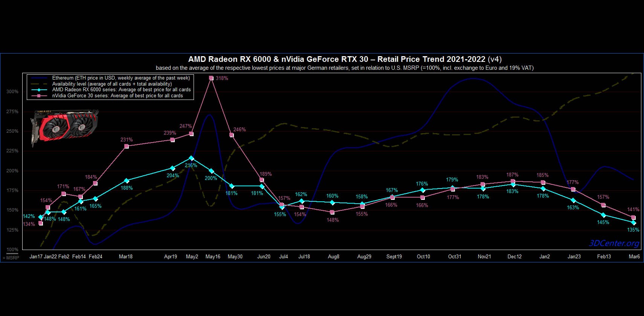The height and width of the screenshot is (316, 644).
Task: Click the Ethereum legend entry
Action: pyautogui.click(x=121, y=78)
